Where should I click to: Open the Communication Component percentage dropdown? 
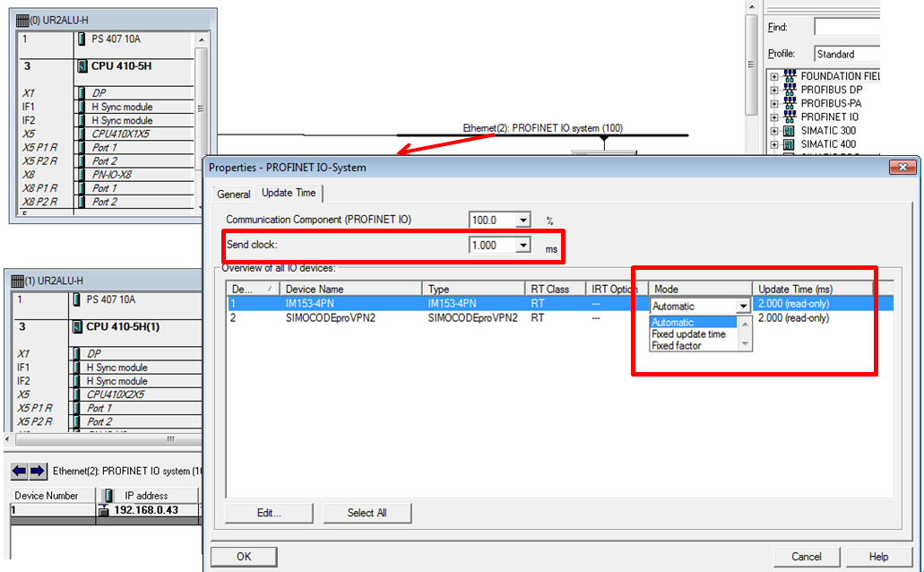pyautogui.click(x=522, y=220)
